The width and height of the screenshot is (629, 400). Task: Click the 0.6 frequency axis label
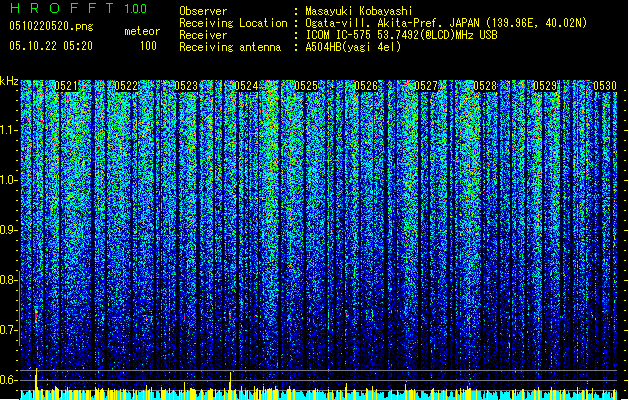(9, 379)
